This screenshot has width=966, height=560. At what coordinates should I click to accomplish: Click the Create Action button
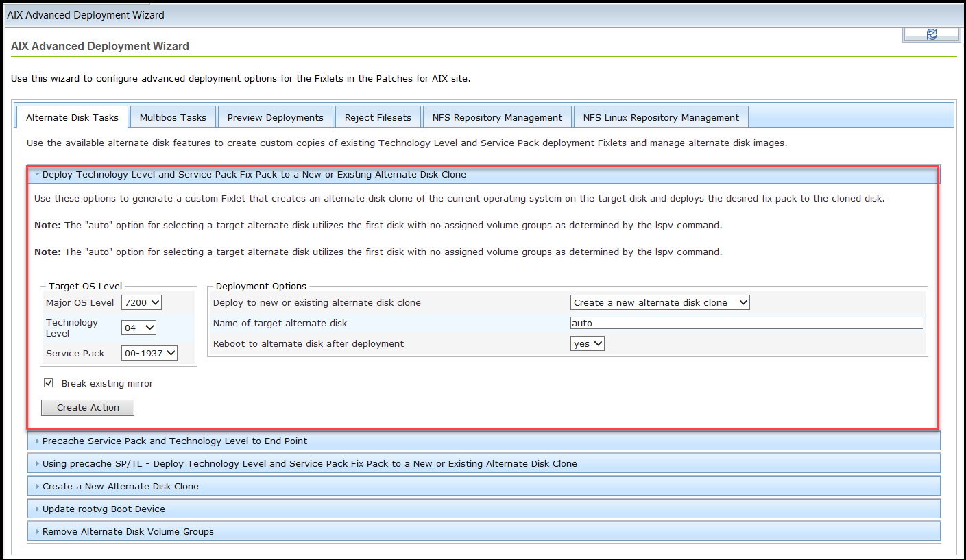(x=88, y=408)
